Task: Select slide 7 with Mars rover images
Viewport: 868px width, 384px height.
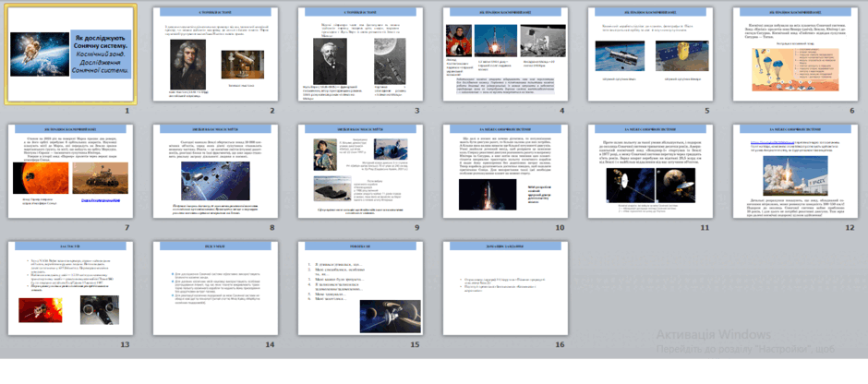Action: (70, 171)
